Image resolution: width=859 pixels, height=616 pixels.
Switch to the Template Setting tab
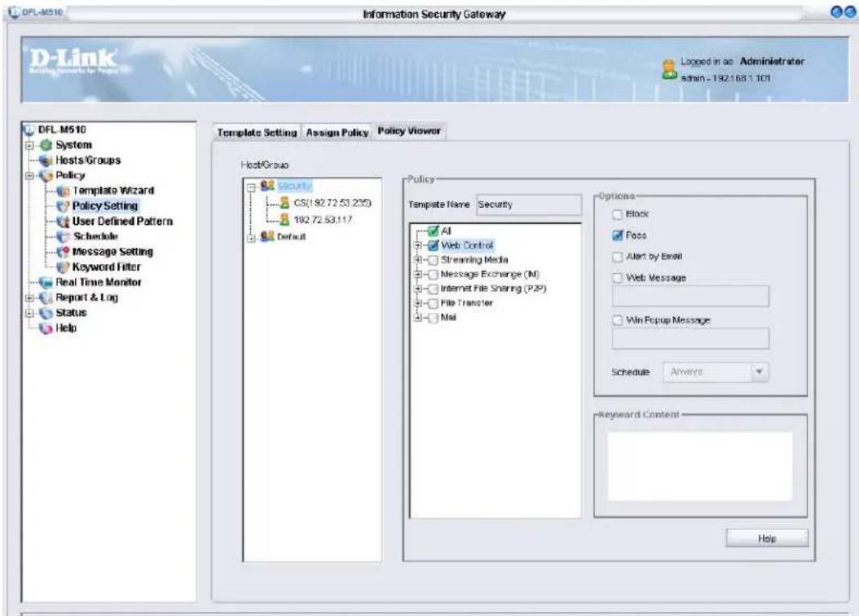pos(257,133)
